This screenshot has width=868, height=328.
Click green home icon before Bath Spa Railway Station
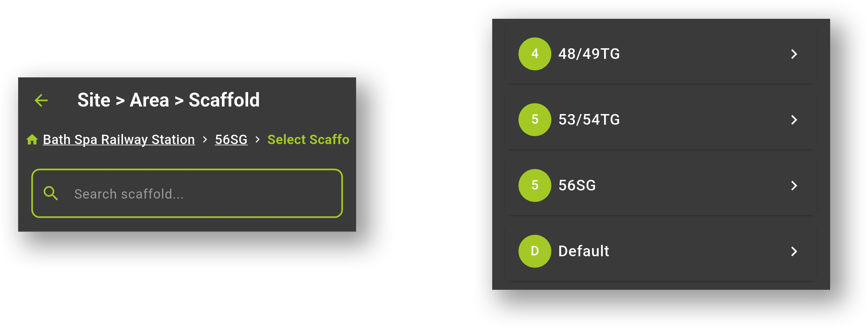pos(32,139)
